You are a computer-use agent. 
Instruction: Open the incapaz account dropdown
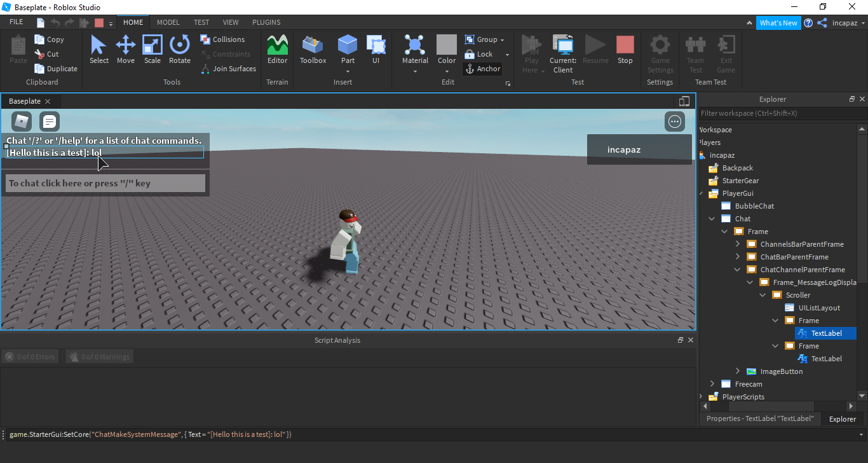click(x=862, y=23)
